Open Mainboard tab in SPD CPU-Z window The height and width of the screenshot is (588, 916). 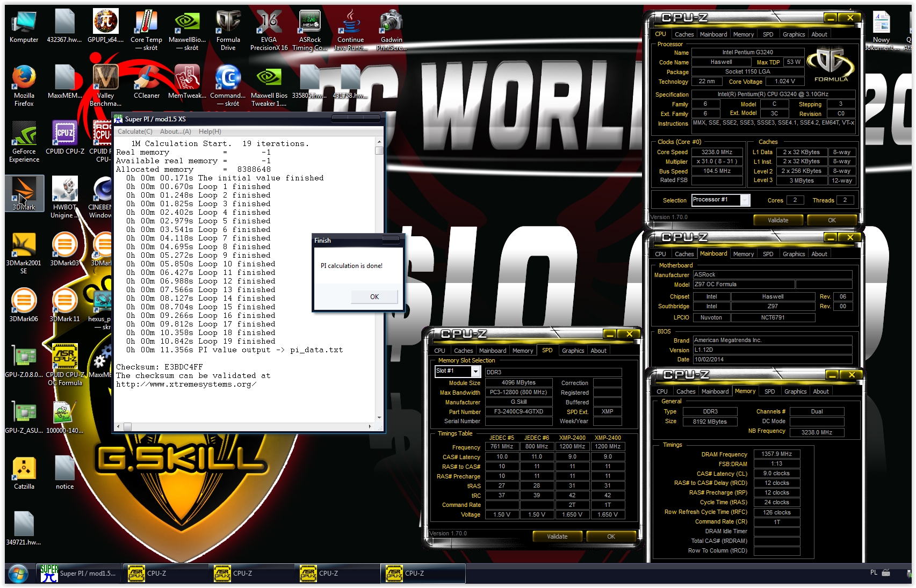[493, 351]
